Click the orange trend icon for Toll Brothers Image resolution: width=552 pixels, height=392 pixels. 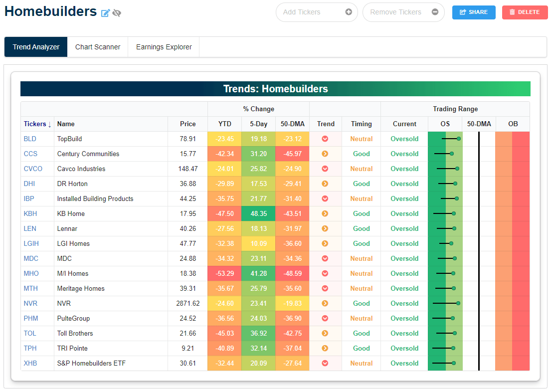325,333
